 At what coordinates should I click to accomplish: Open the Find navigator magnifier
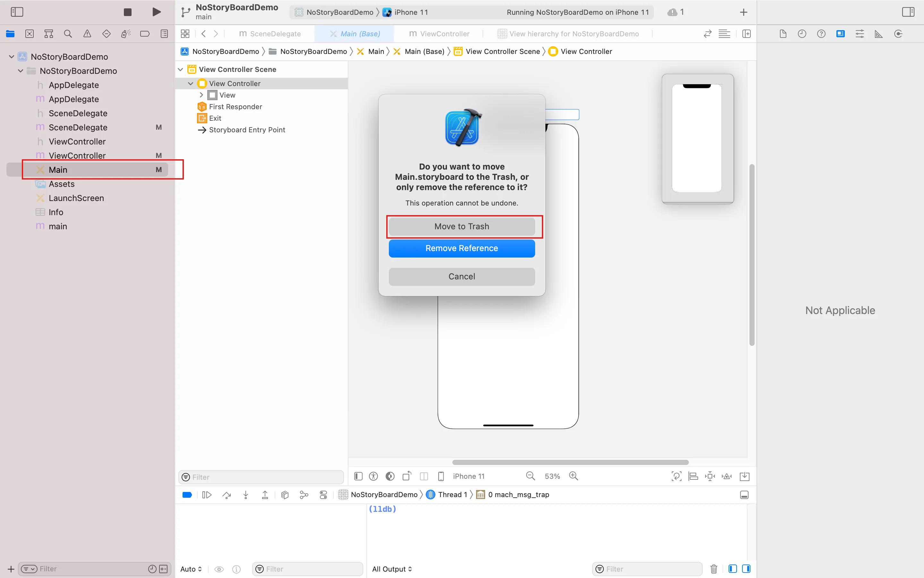(x=68, y=34)
